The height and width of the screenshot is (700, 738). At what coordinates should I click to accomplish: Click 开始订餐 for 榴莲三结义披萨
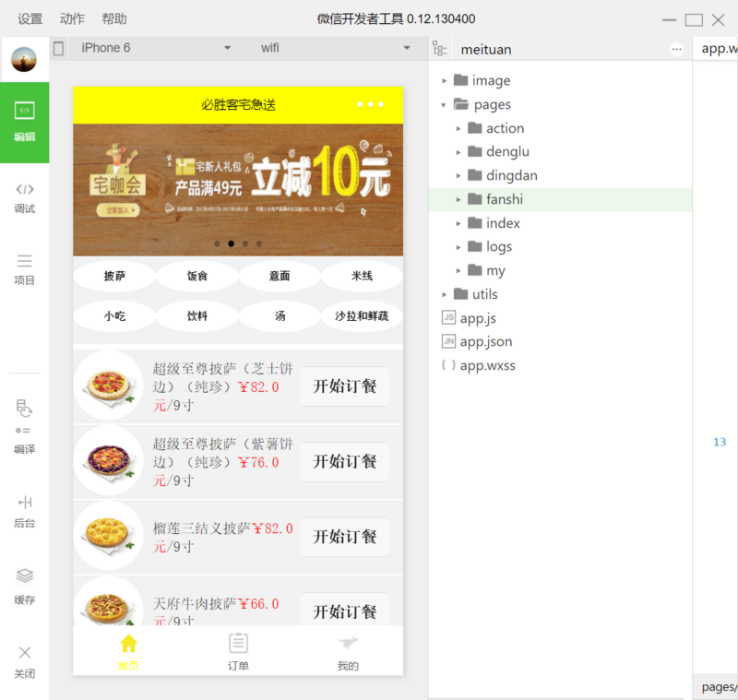(344, 537)
